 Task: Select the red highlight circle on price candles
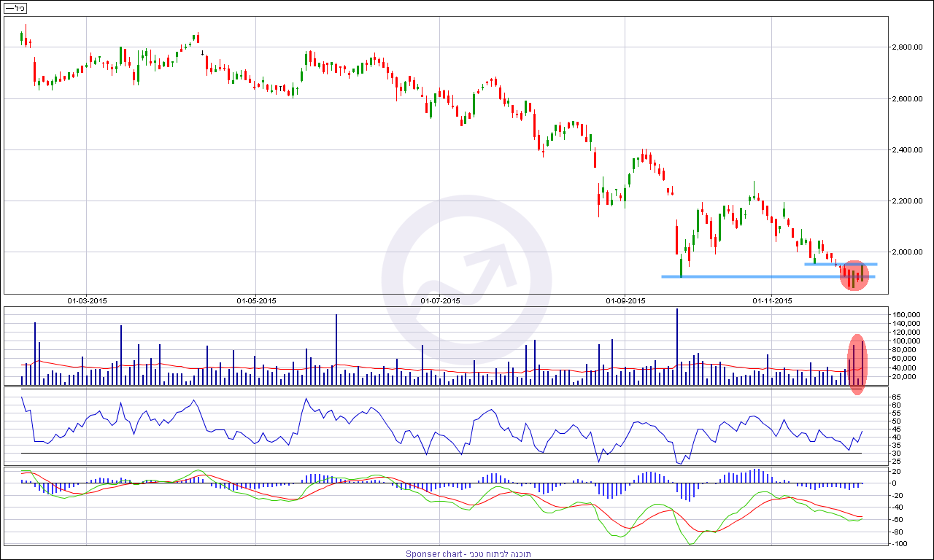click(x=854, y=276)
